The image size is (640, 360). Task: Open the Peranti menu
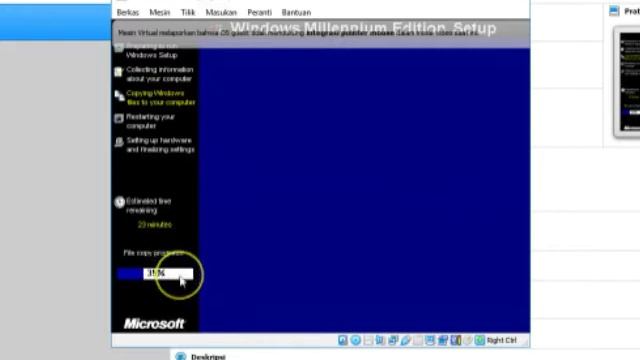pos(260,13)
